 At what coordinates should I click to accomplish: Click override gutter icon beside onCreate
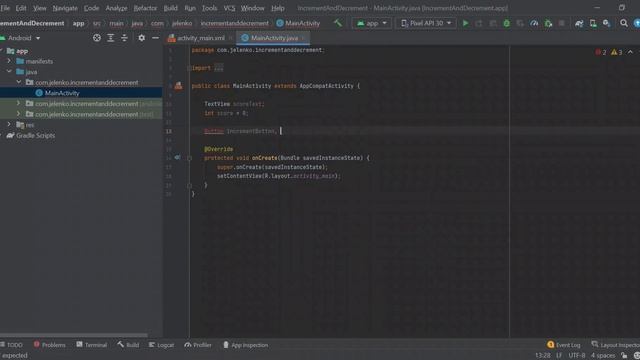coord(177,158)
